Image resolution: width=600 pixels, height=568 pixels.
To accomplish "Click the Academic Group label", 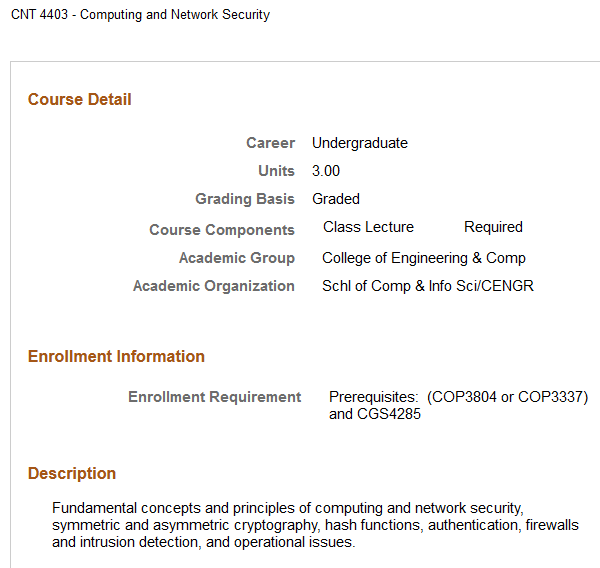I will 237,258.
